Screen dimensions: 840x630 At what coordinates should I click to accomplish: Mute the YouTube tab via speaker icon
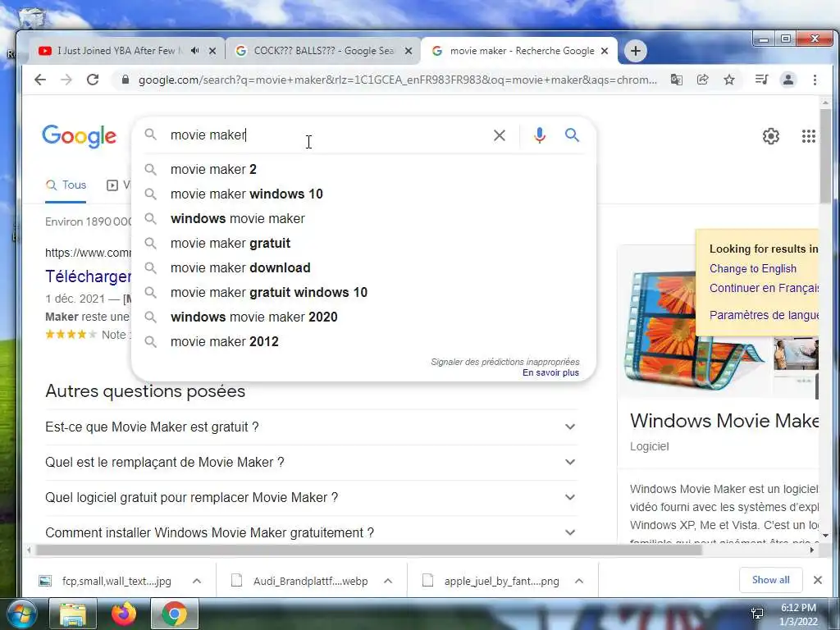click(195, 50)
